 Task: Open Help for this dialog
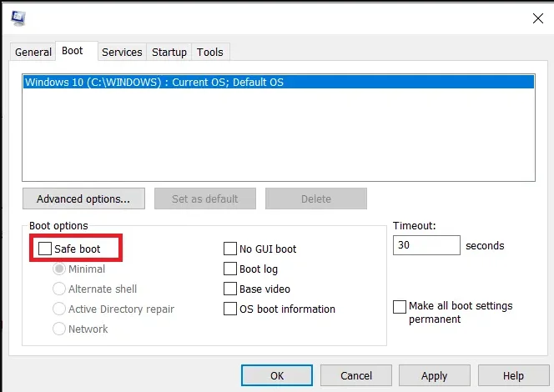click(x=513, y=375)
